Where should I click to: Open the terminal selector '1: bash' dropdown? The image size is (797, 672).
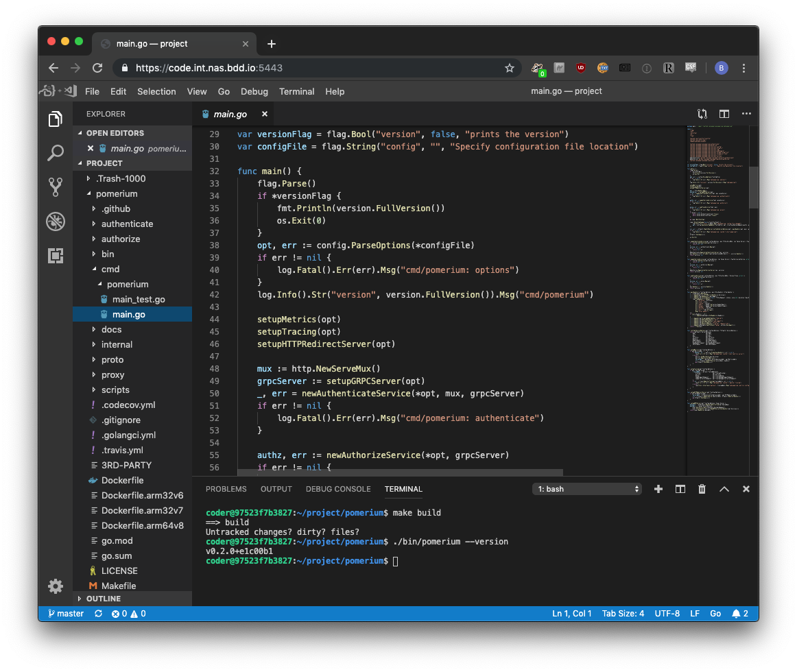[588, 489]
